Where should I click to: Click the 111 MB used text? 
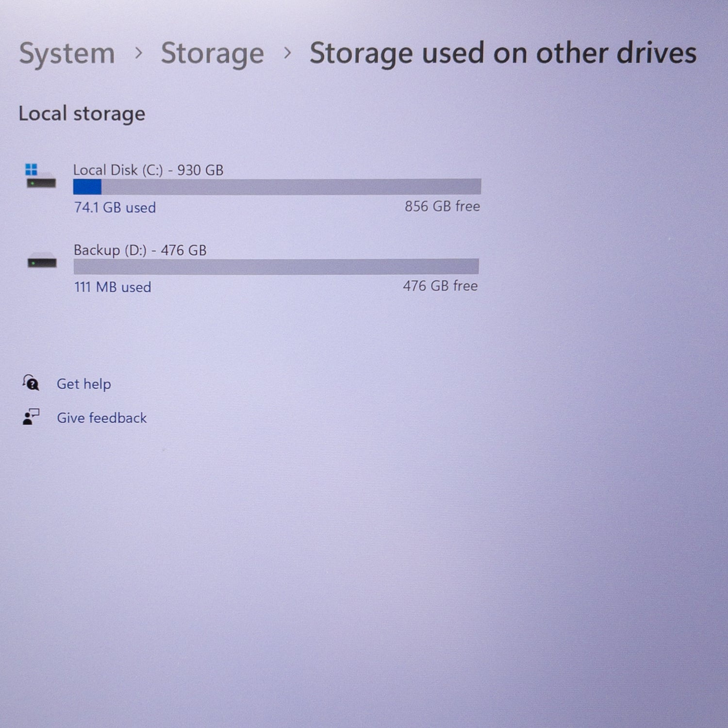coord(113,287)
